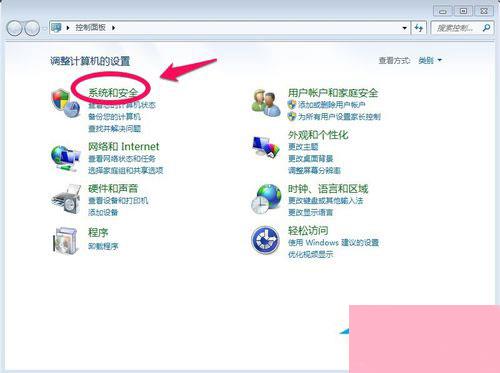Click the shield icon beside 为所有用户设置家长控制
Viewport: 500px width, 373px height.
[x=292, y=116]
